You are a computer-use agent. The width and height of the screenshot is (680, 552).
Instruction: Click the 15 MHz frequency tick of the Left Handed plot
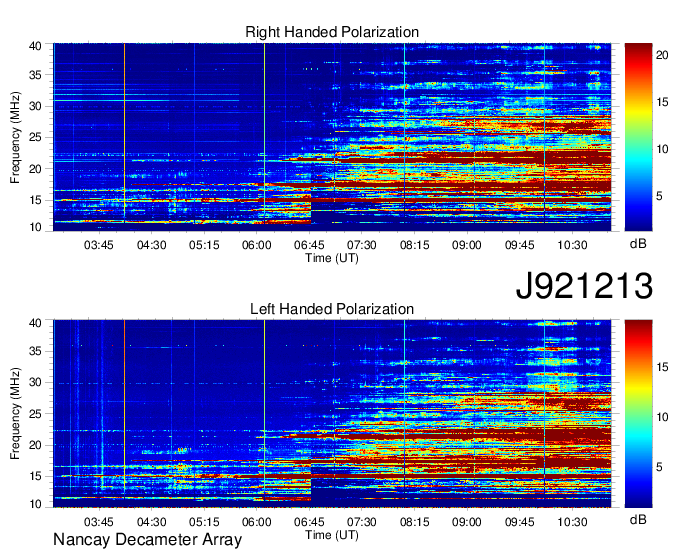click(x=35, y=477)
